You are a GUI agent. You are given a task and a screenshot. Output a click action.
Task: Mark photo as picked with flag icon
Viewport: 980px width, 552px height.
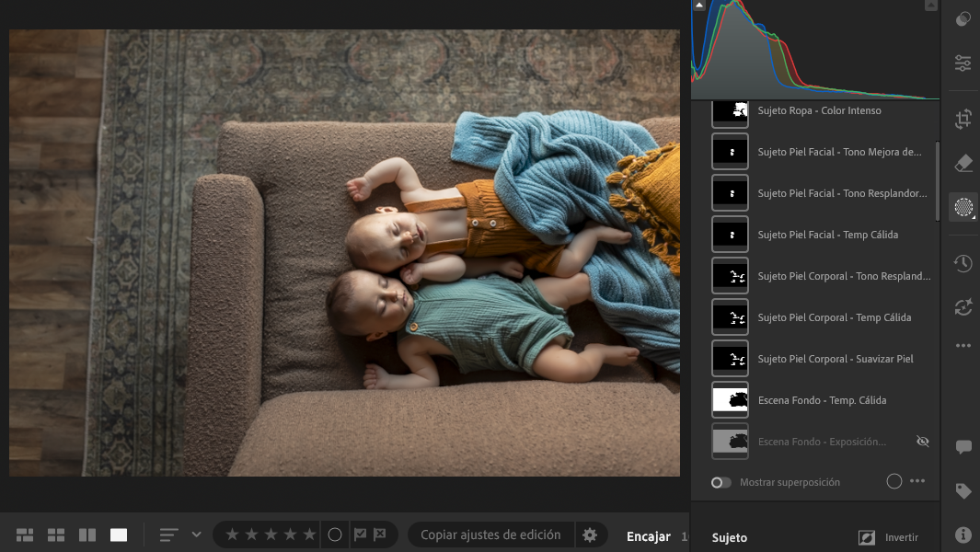tap(361, 535)
